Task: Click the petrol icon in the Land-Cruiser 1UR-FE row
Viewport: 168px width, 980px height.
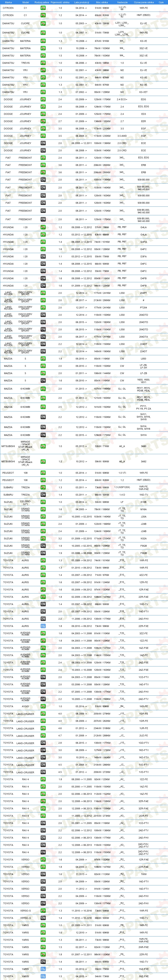Action: [43, 728]
